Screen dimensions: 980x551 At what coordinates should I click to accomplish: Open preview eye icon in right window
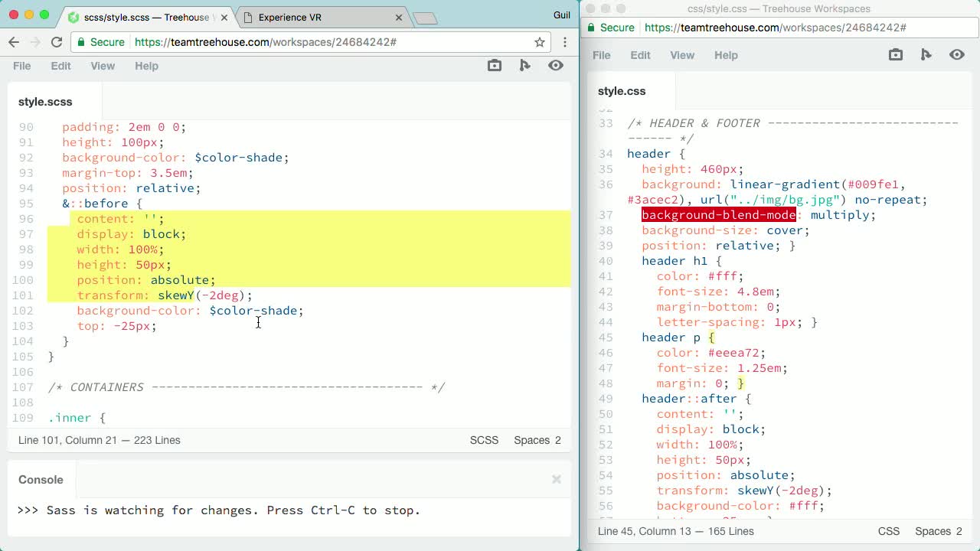(956, 54)
